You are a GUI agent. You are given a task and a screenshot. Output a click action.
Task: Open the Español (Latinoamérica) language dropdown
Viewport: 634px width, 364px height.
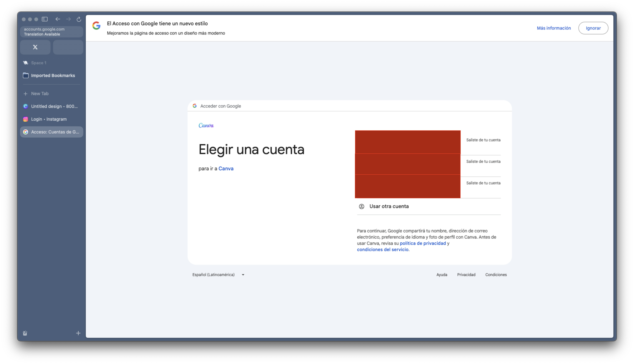coord(218,275)
